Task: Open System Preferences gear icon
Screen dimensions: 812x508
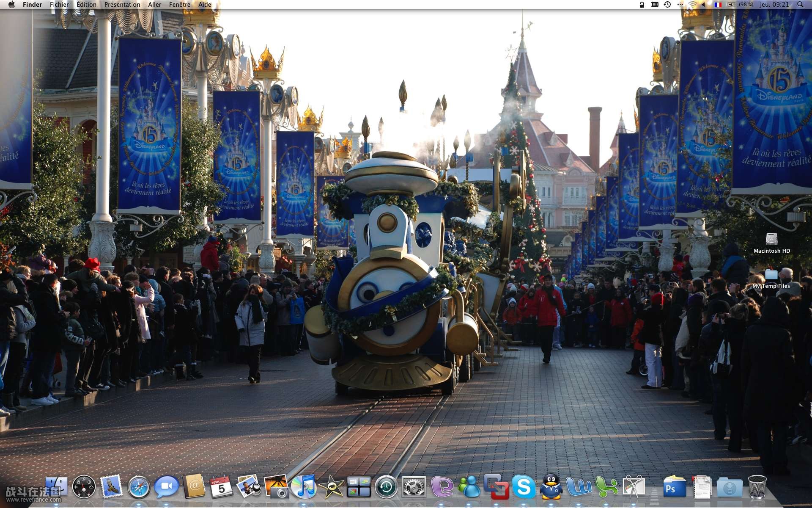Action: point(414,487)
